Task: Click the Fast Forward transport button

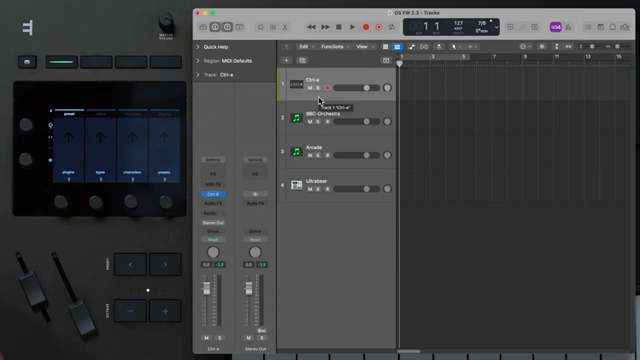Action: click(325, 27)
